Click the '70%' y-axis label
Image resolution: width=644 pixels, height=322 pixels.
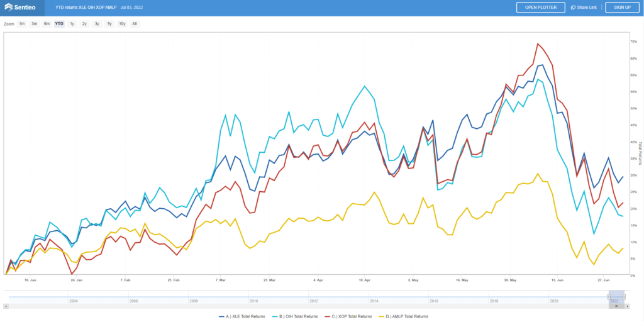tap(635, 42)
